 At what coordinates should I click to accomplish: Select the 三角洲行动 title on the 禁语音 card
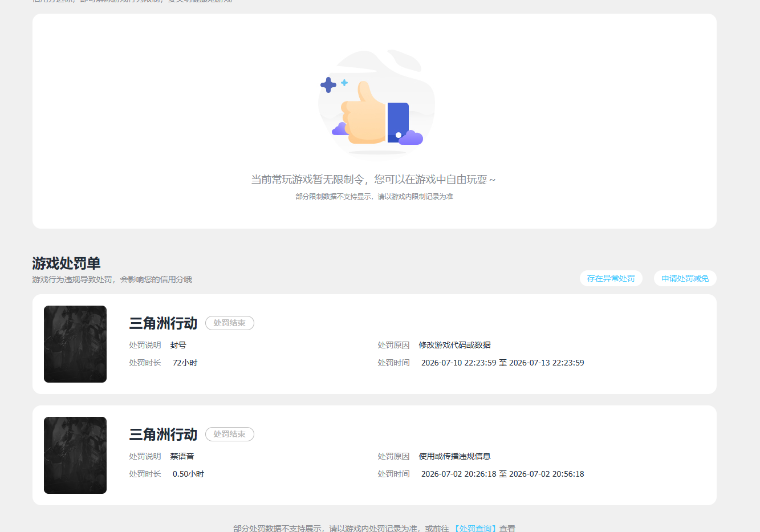click(x=163, y=434)
